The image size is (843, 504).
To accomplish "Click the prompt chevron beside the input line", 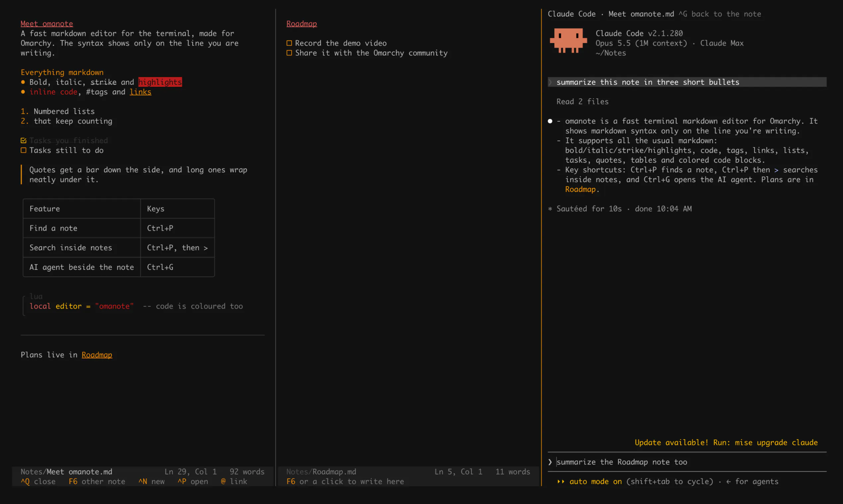I will tap(550, 462).
